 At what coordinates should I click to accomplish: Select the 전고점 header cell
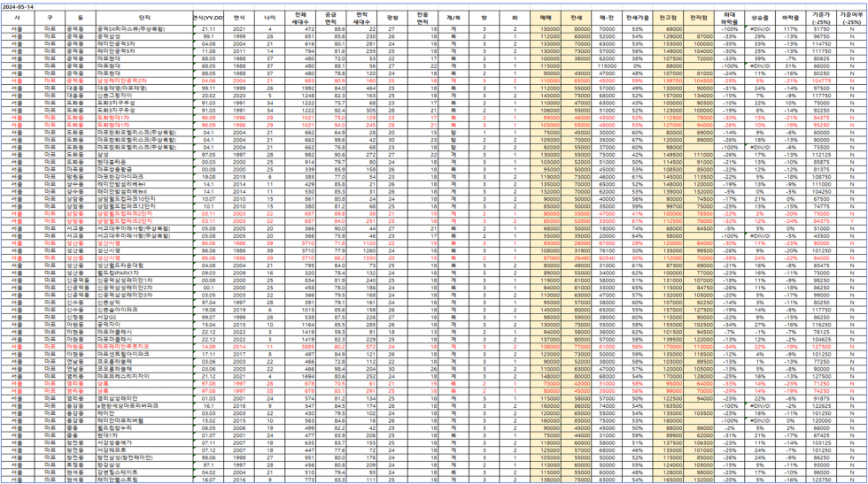(668, 18)
